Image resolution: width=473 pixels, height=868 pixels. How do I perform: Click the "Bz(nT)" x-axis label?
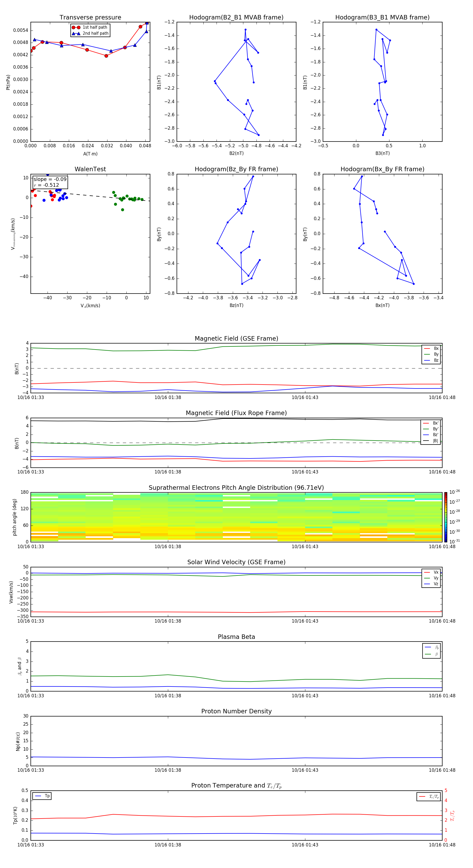[236, 305]
